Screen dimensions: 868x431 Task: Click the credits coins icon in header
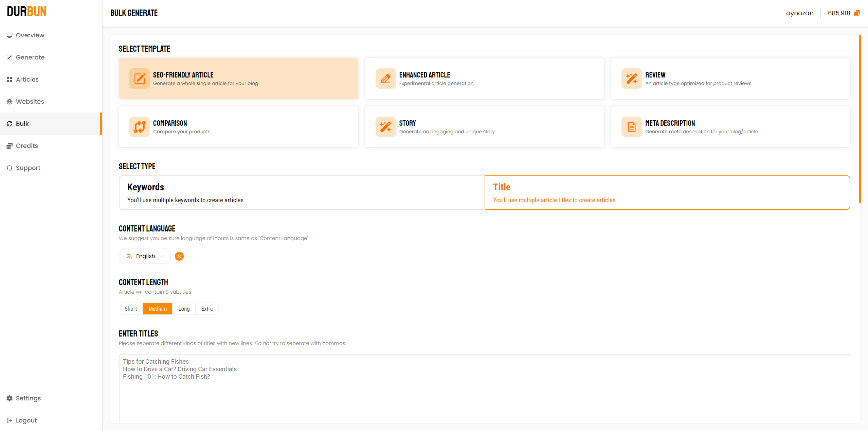[x=857, y=13]
